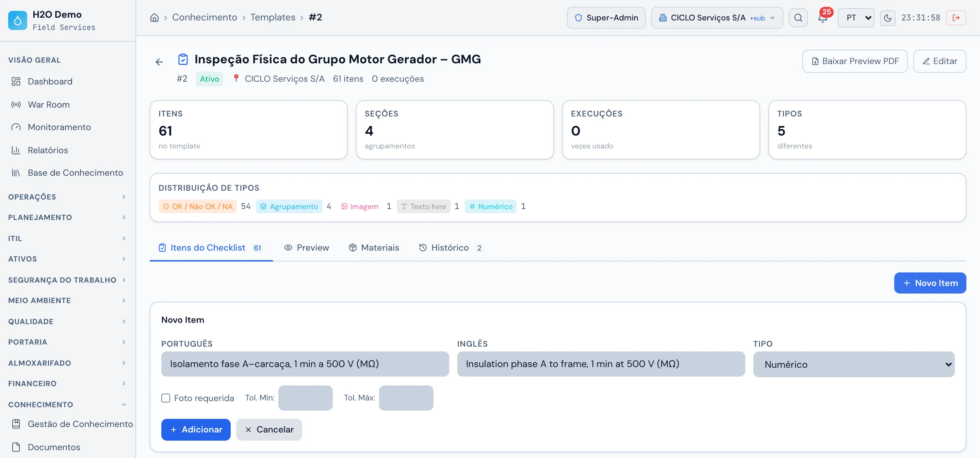
Task: Open the PT language dropdown
Action: pyautogui.click(x=856, y=17)
